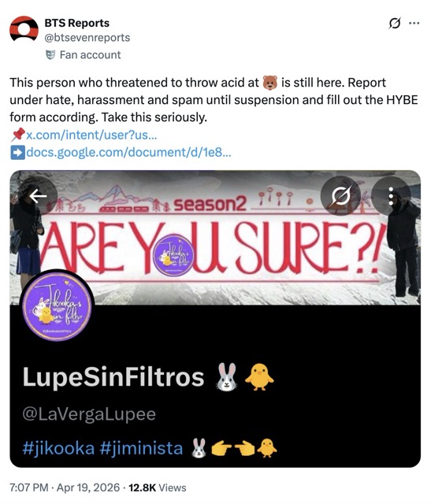Click the Fan account mask icon

50,55
